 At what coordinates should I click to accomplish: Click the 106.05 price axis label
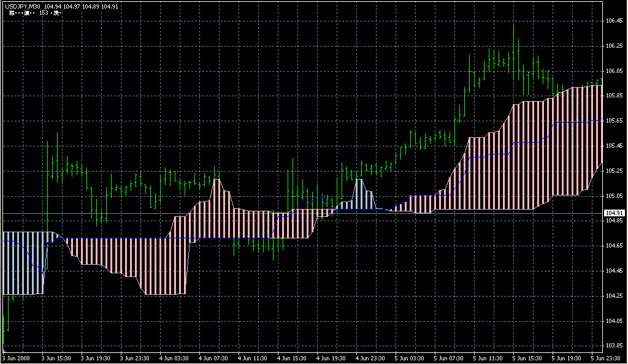coord(614,71)
